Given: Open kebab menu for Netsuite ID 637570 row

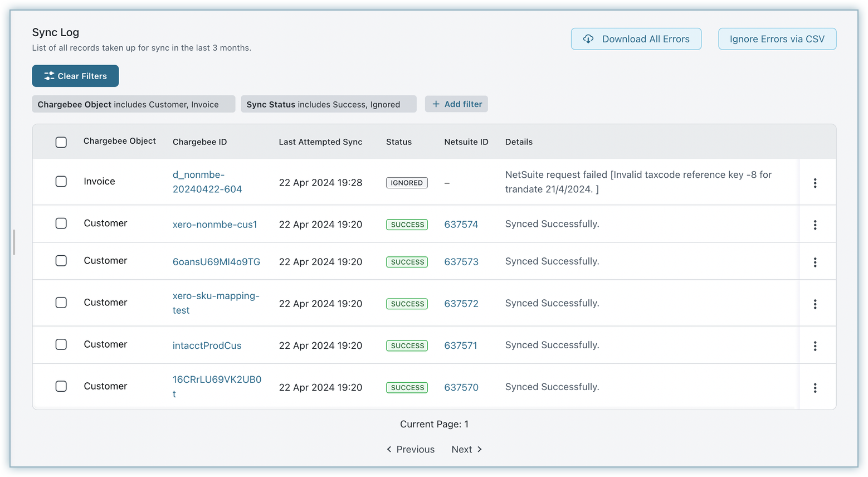Looking at the screenshot, I should tap(815, 387).
